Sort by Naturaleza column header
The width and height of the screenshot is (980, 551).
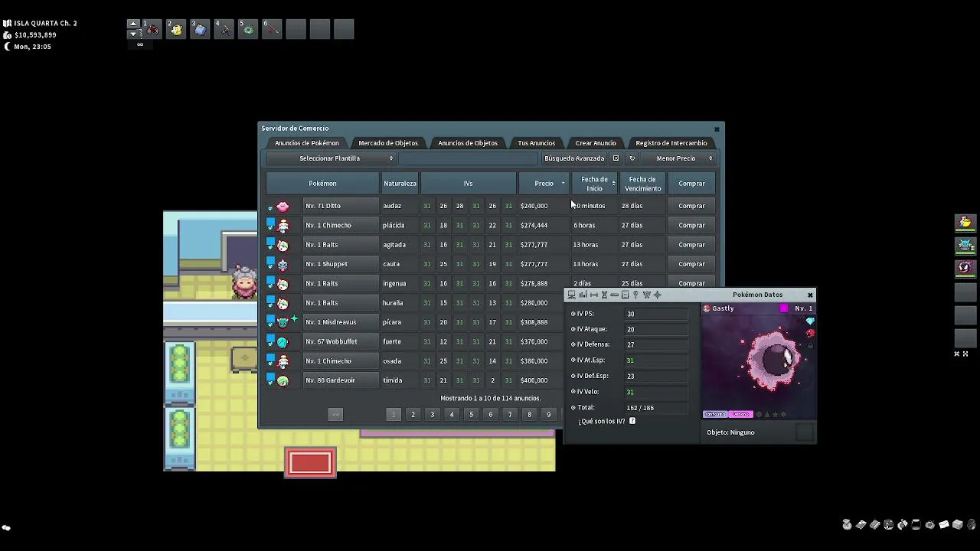[400, 184]
